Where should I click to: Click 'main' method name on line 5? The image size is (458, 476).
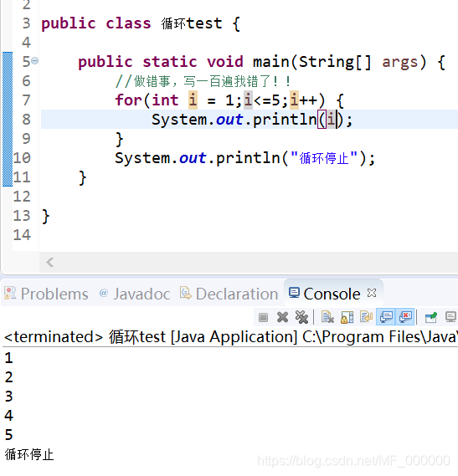271,62
